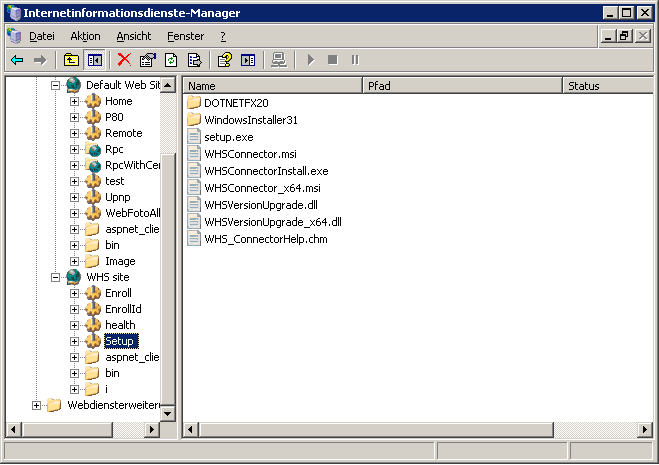Image resolution: width=659 pixels, height=465 pixels.
Task: Select WHSVersionUpgrade.dll in the list
Action: pyautogui.click(x=261, y=205)
